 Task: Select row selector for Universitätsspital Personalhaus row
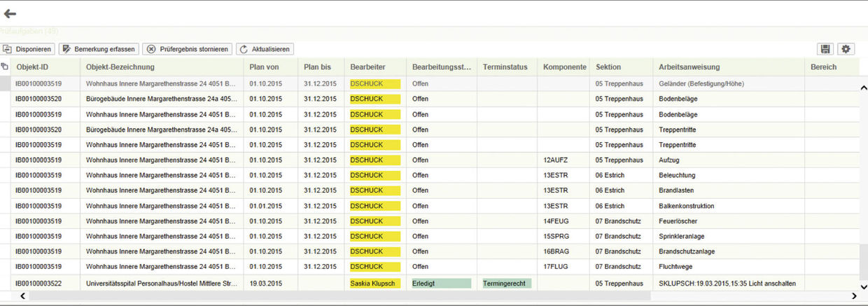click(x=5, y=284)
